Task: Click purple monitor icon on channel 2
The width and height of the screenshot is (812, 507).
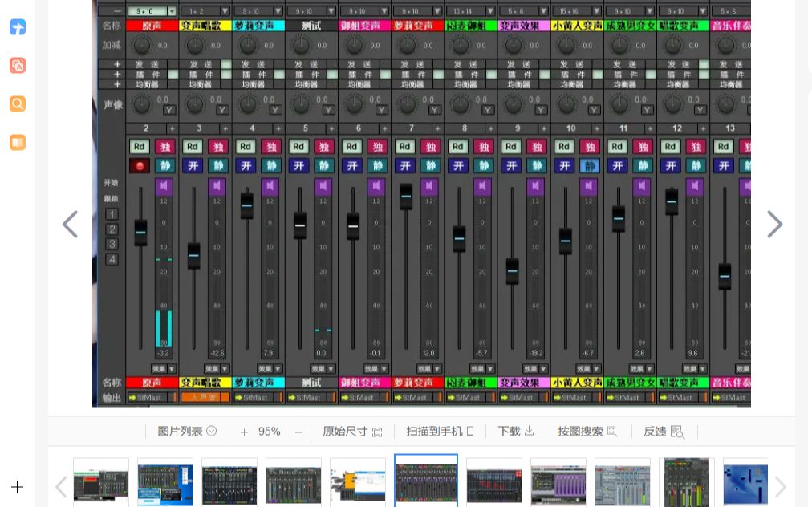Action: pos(164,186)
